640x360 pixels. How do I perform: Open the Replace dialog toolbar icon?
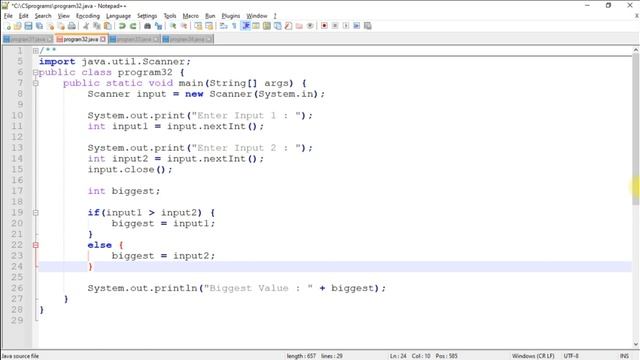click(158, 26)
